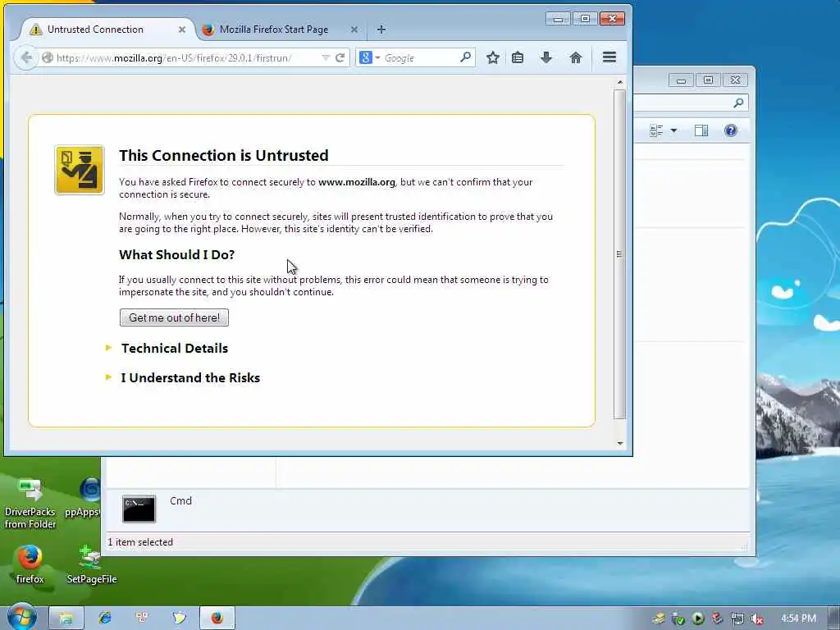Open the Firefox hamburger menu
Image resolution: width=840 pixels, height=630 pixels.
pos(609,57)
